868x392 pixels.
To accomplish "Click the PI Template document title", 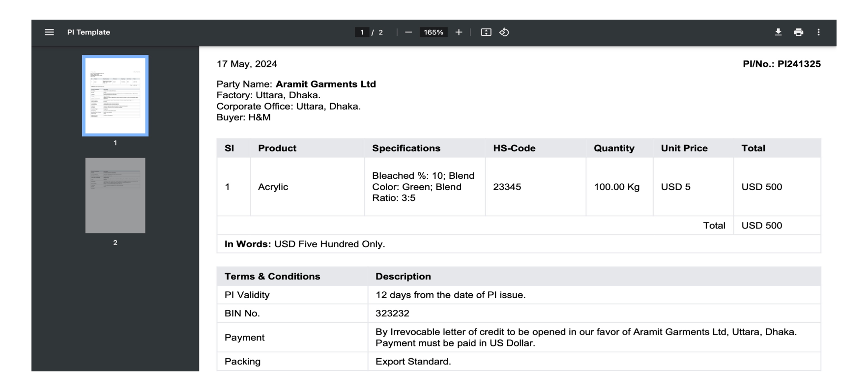I will click(88, 32).
